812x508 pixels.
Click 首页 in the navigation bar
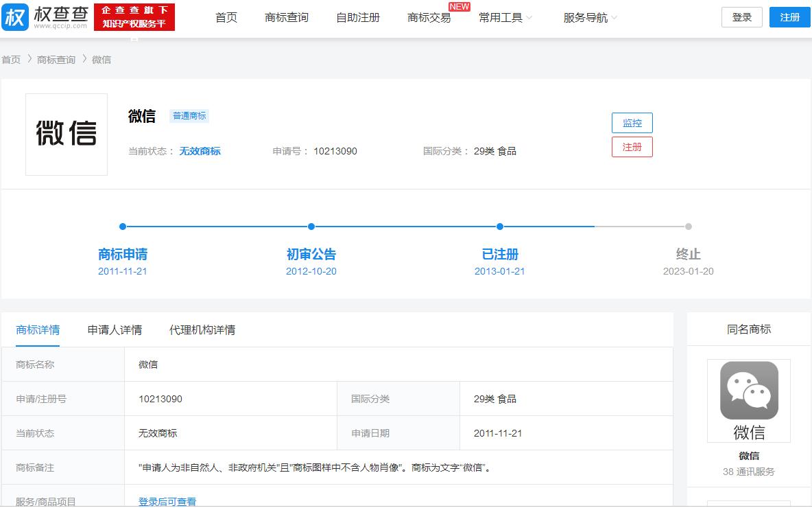coord(226,19)
